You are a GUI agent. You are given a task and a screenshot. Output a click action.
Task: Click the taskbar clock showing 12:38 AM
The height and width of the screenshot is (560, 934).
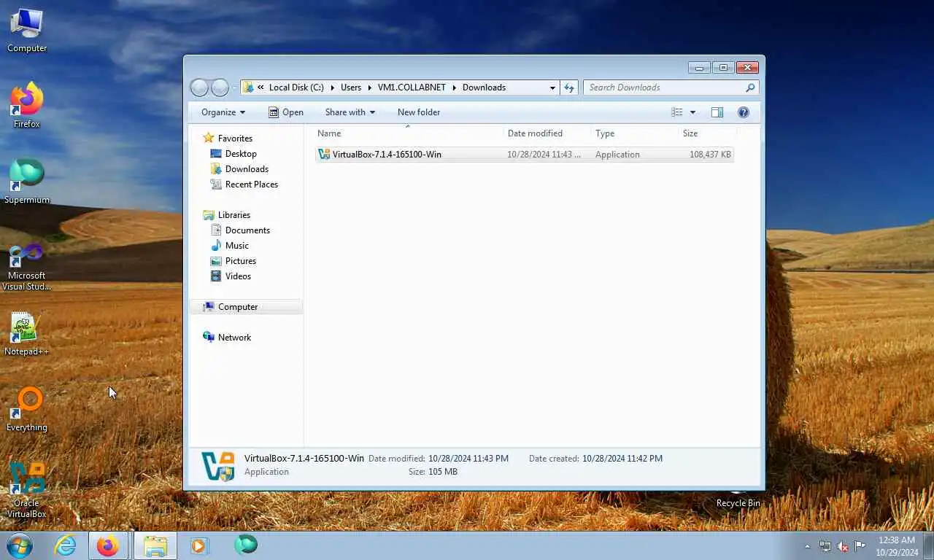[897, 546]
